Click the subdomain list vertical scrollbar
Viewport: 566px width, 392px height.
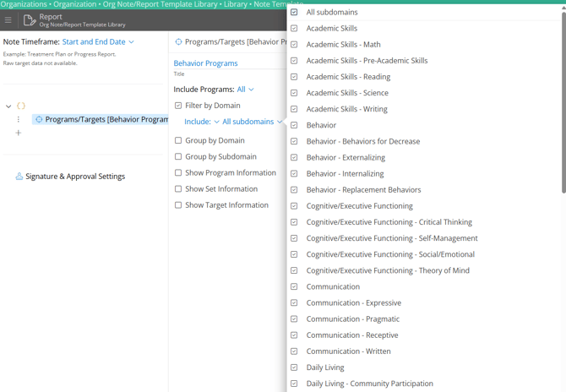coord(563,101)
